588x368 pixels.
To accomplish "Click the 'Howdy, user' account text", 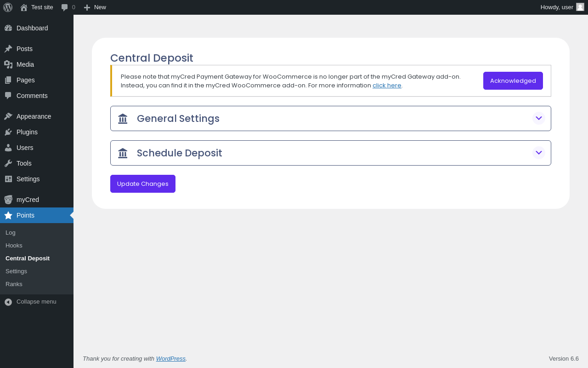I will 557,7.
